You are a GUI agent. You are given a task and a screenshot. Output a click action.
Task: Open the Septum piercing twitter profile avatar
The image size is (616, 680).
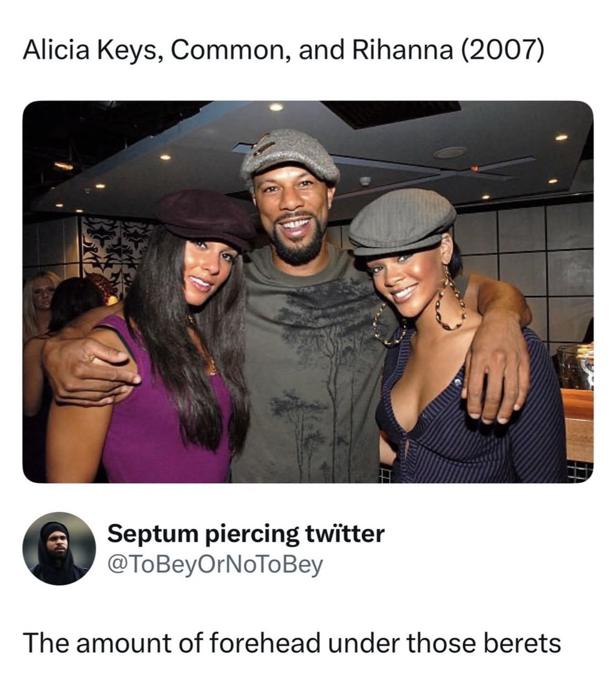59,548
